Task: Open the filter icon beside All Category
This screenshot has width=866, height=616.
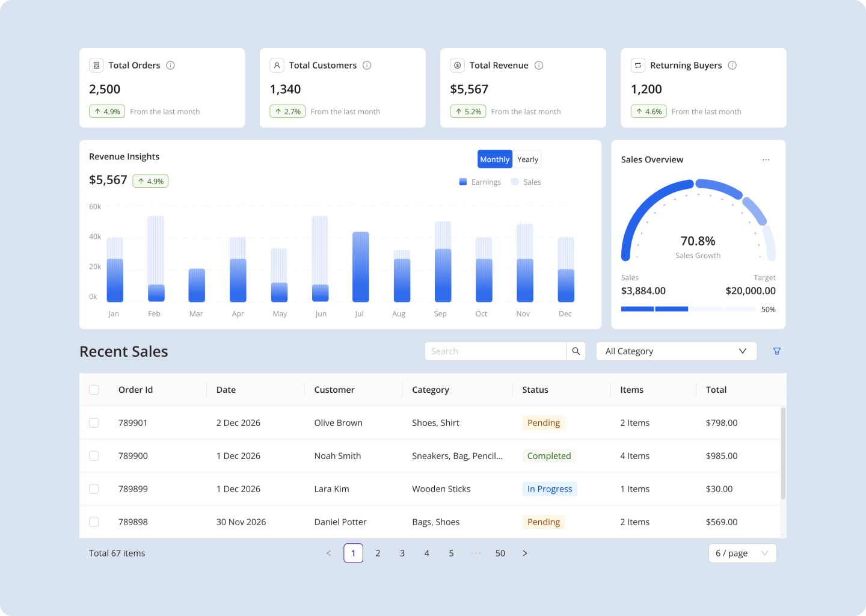Action: 776,351
